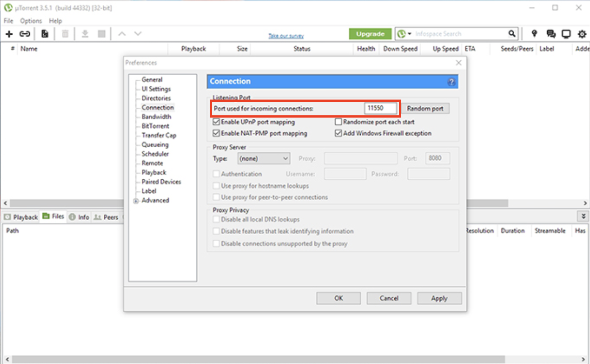Click Use proxy for peer-to-peer connections checkbox
This screenshot has width=590, height=364.
[x=216, y=197]
